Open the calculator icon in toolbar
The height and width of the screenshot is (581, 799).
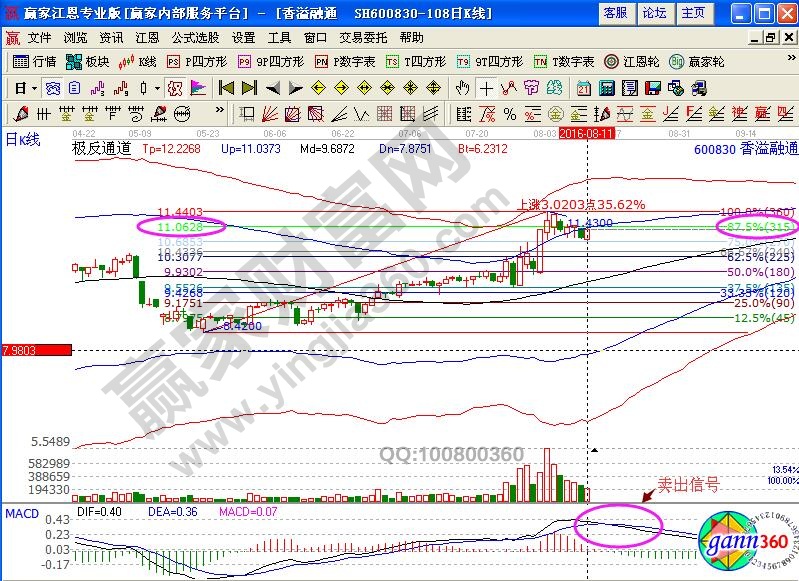coord(604,87)
